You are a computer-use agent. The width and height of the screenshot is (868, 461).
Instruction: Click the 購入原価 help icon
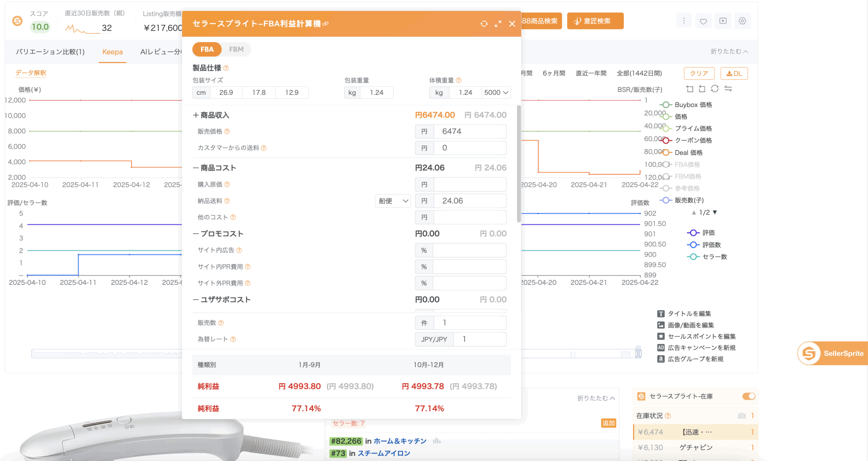(x=227, y=185)
